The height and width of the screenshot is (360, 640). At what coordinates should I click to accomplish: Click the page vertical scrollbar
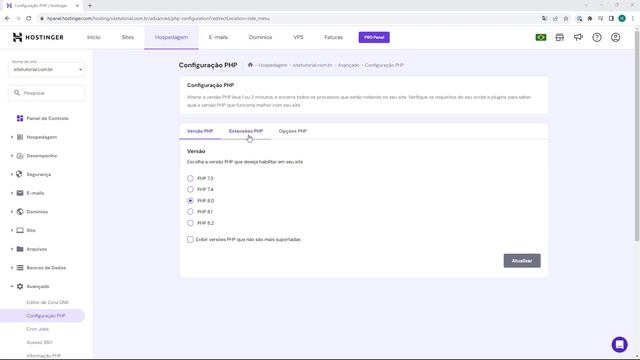(x=637, y=135)
